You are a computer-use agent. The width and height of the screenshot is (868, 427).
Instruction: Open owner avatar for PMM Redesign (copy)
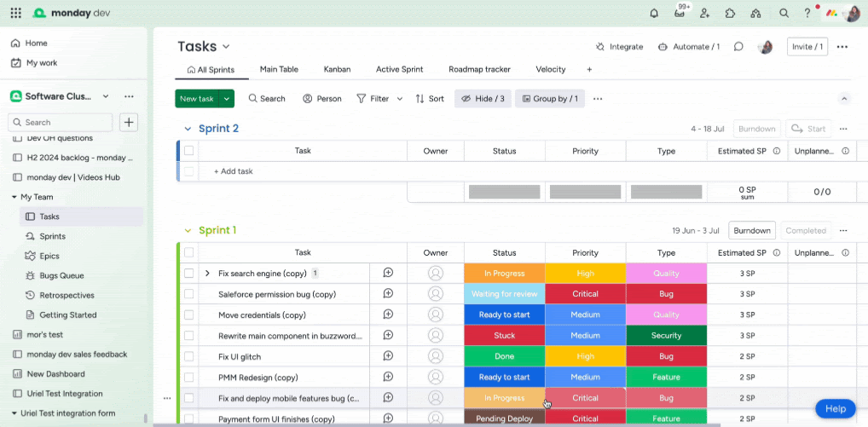coord(436,378)
